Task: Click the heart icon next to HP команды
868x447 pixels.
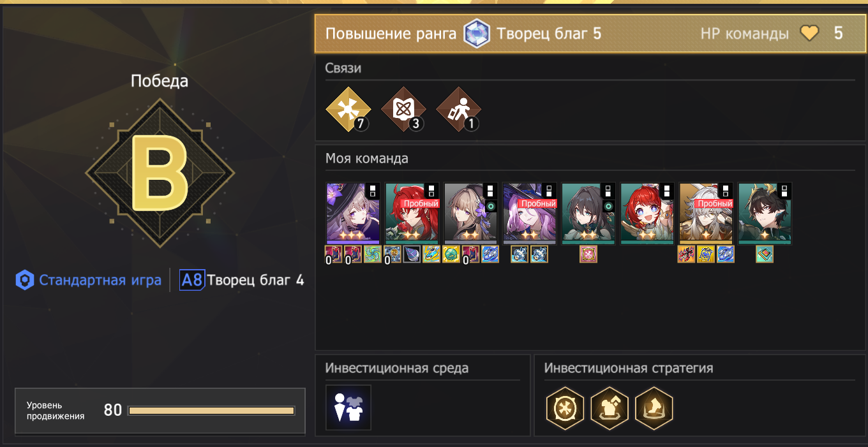Action: [809, 34]
